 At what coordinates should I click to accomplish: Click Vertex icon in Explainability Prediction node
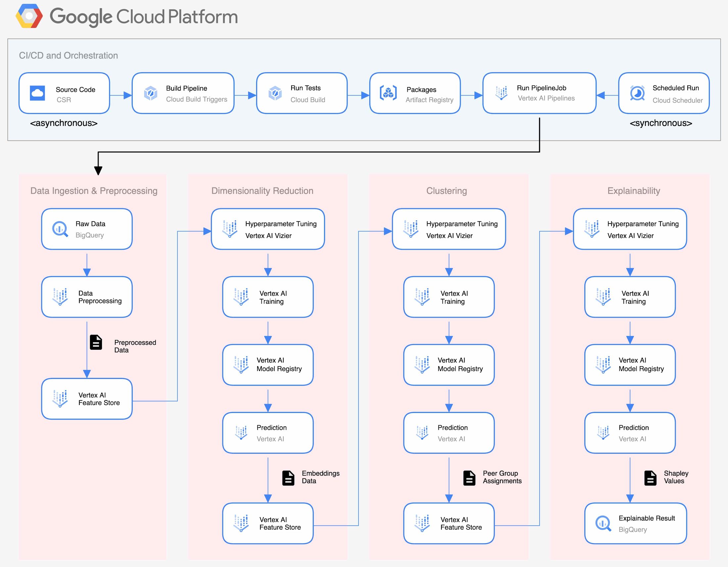click(x=603, y=433)
